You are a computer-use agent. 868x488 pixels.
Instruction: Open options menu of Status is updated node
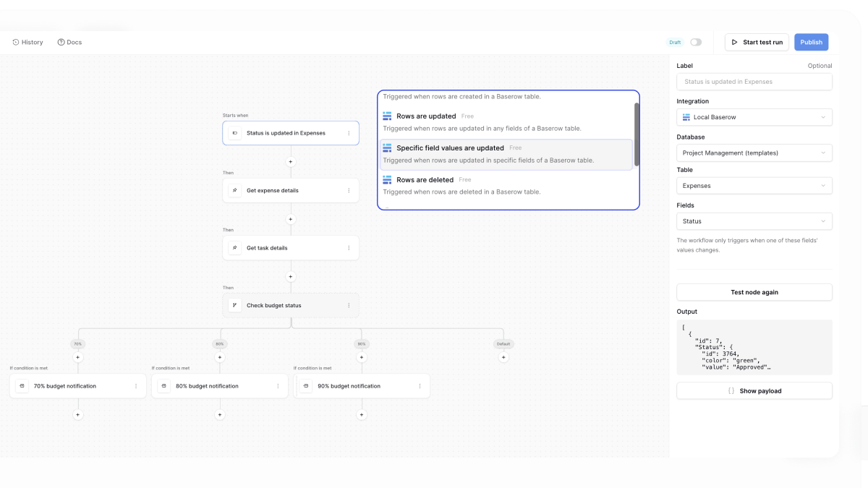(349, 133)
